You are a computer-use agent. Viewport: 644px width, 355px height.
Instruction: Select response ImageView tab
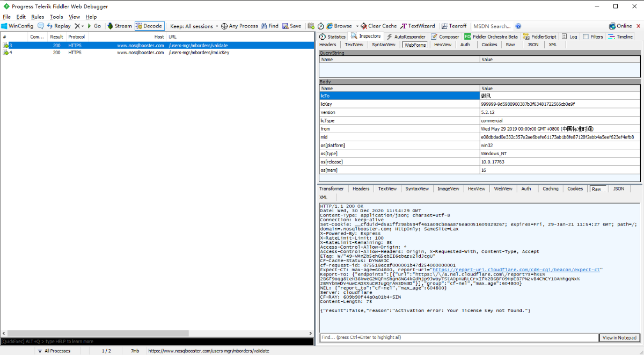[448, 189]
